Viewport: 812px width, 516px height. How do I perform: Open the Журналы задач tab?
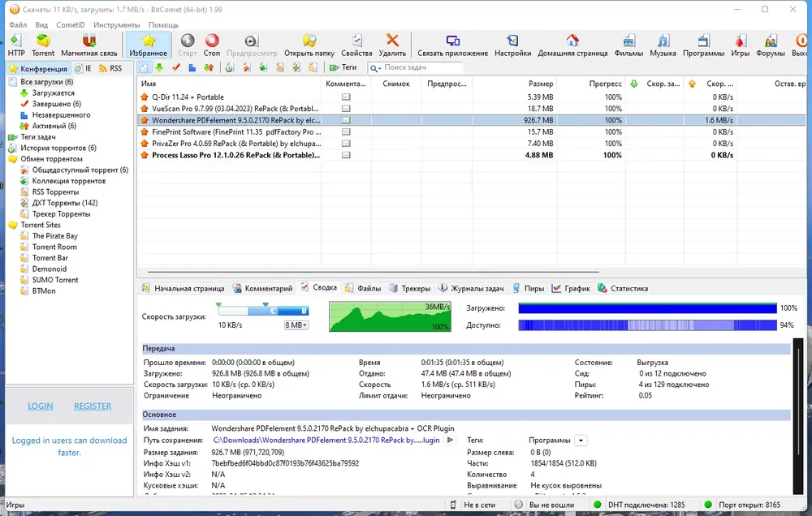coord(471,288)
